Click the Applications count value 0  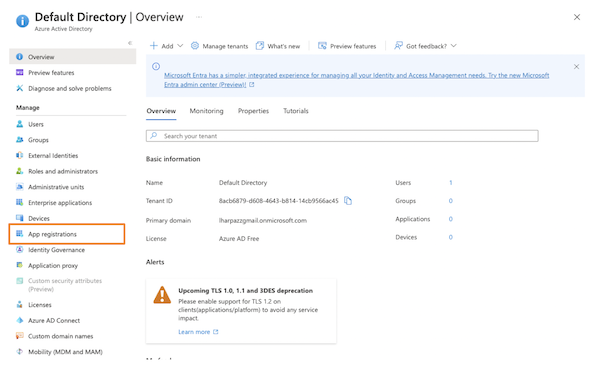pyautogui.click(x=451, y=219)
